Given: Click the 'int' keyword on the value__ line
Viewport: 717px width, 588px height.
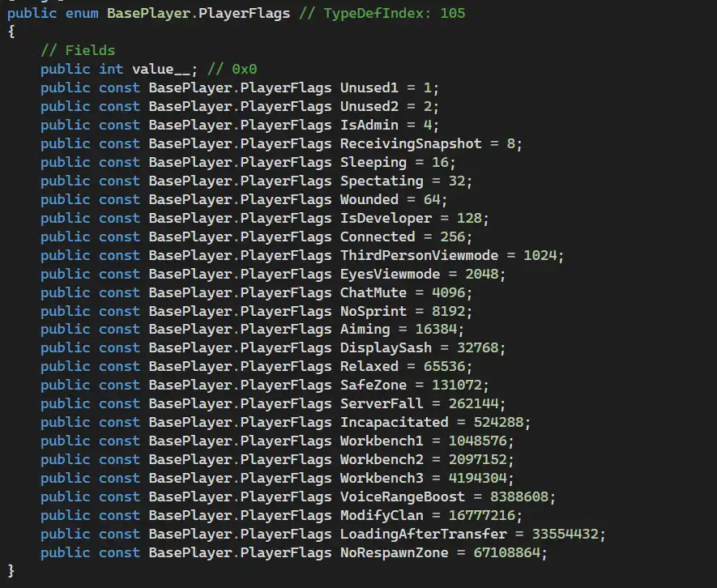Looking at the screenshot, I should 111,69.
